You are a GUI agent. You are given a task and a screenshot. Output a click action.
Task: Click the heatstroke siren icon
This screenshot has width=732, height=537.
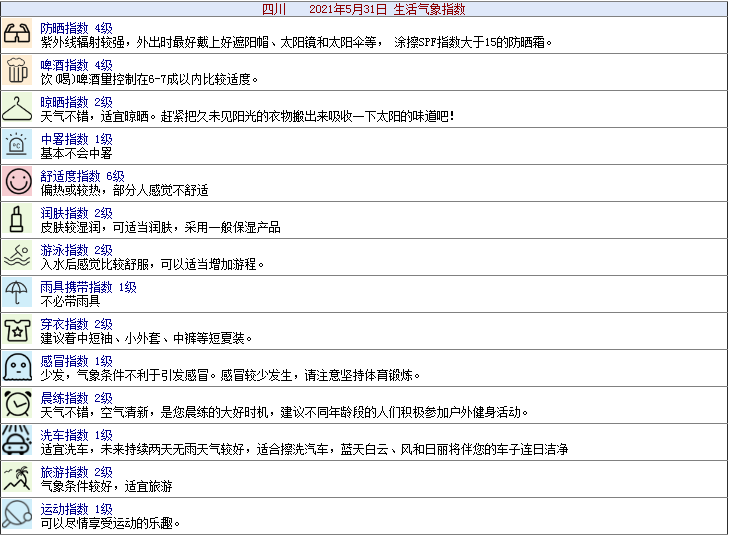click(x=18, y=146)
